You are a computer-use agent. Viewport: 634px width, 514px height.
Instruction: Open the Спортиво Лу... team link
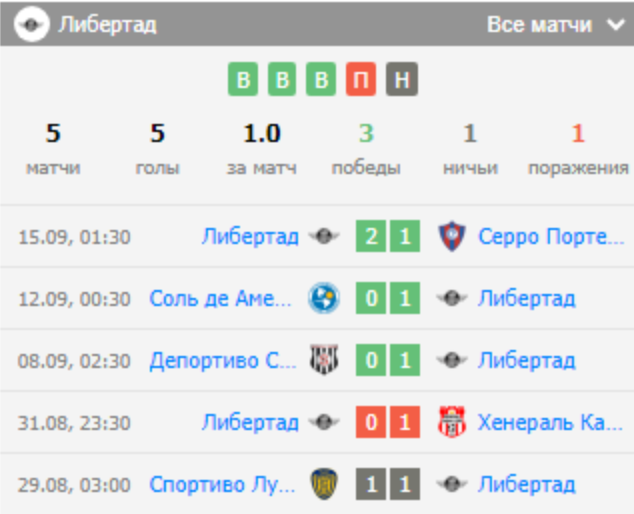point(222,484)
